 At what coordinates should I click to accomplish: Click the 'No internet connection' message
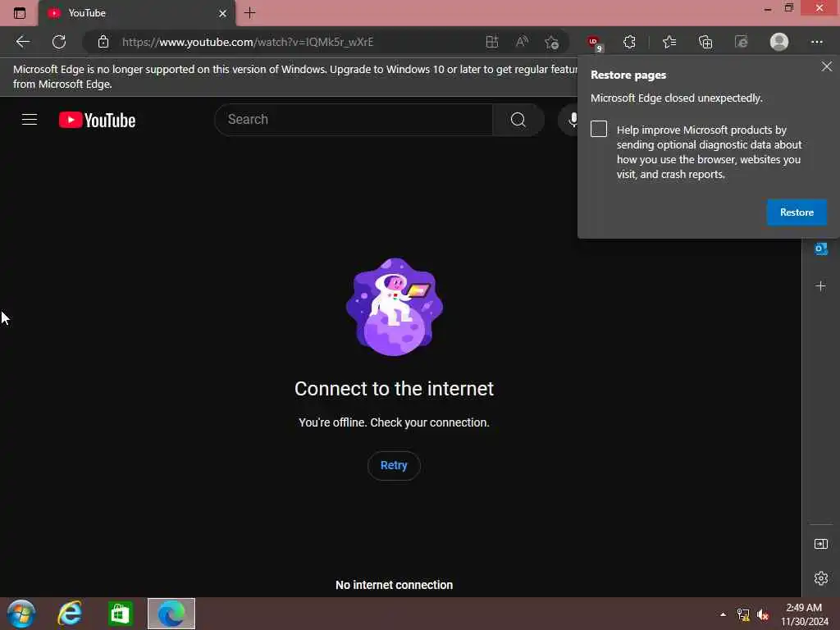[x=394, y=585]
